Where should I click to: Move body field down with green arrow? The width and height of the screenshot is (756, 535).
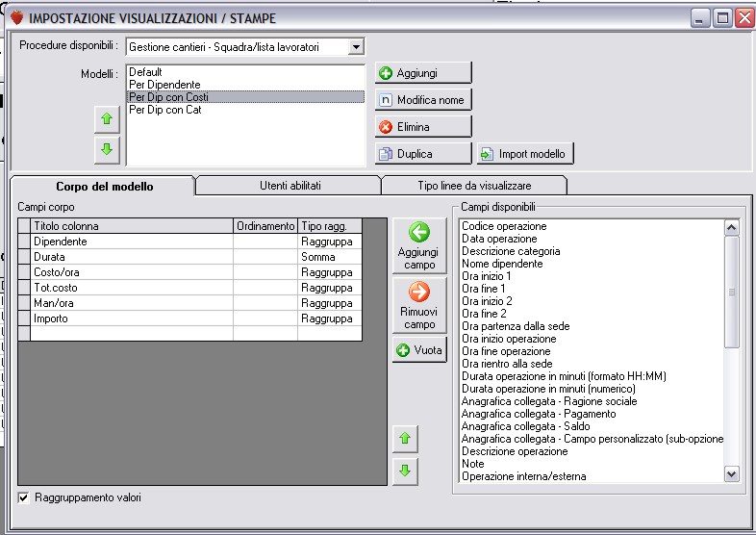405,471
